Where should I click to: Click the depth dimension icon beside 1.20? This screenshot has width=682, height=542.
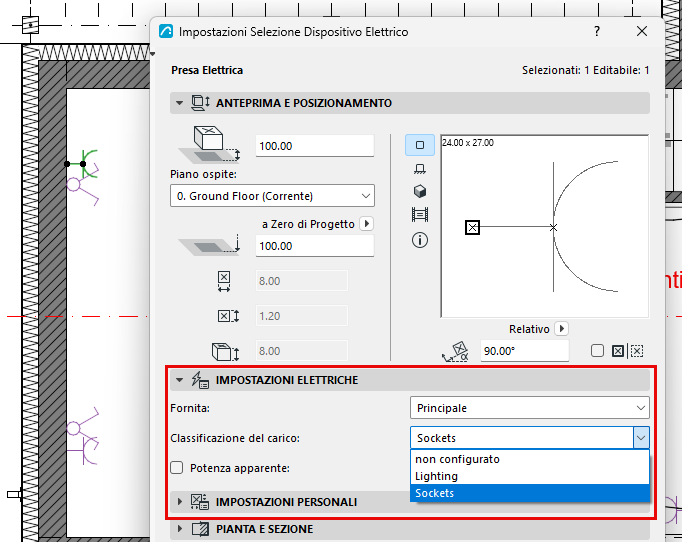pos(228,316)
